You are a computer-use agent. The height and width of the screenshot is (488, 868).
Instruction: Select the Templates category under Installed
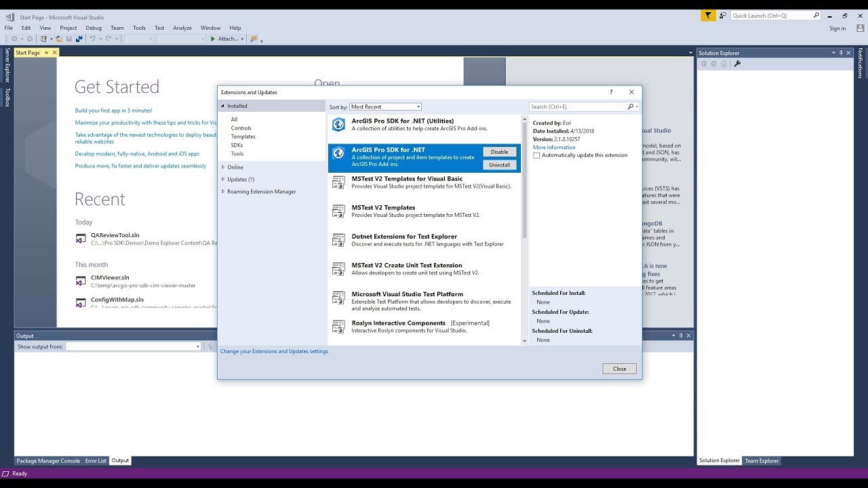tap(243, 136)
